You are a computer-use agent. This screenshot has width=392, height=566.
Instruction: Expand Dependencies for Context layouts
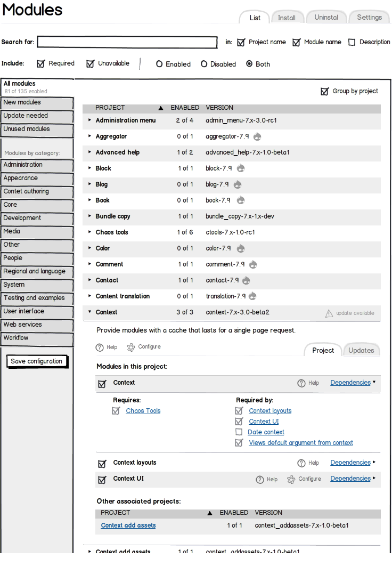pyautogui.click(x=353, y=463)
